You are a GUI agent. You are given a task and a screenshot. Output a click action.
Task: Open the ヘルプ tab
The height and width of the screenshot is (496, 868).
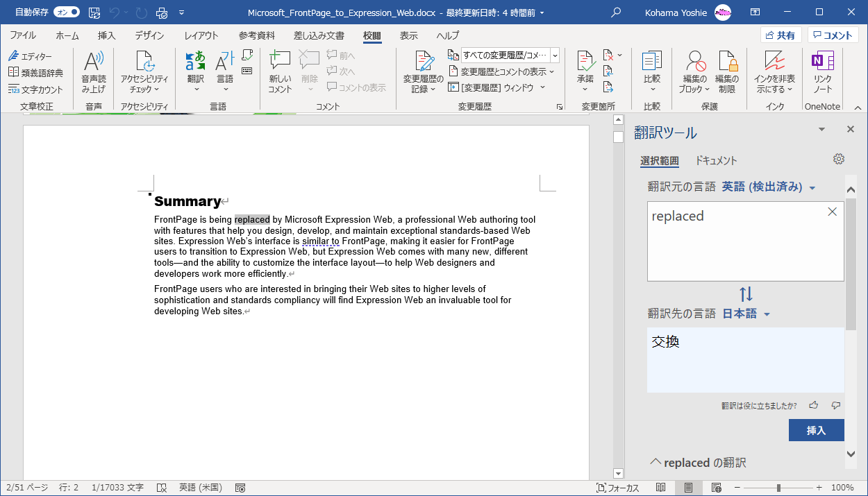pyautogui.click(x=448, y=35)
